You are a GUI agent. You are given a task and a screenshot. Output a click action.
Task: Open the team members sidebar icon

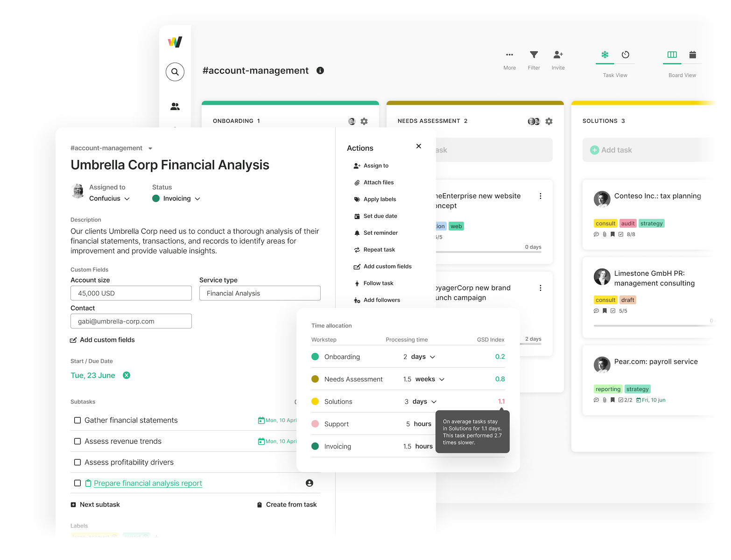[x=175, y=107]
